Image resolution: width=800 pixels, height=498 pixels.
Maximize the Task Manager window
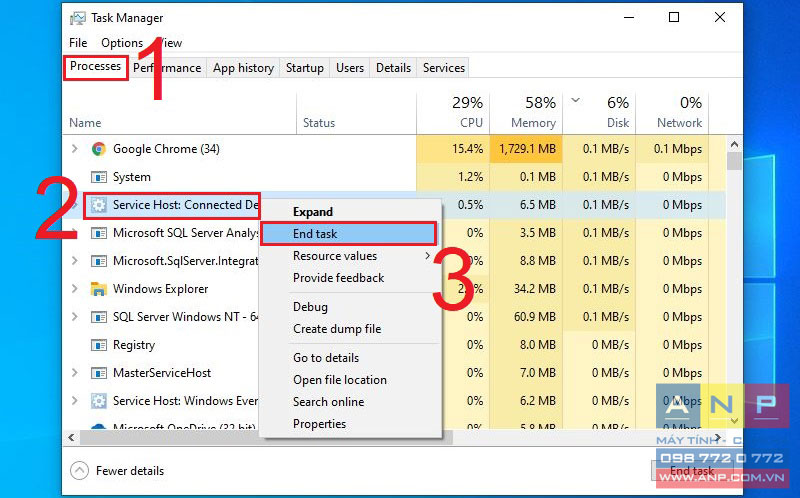coord(674,17)
